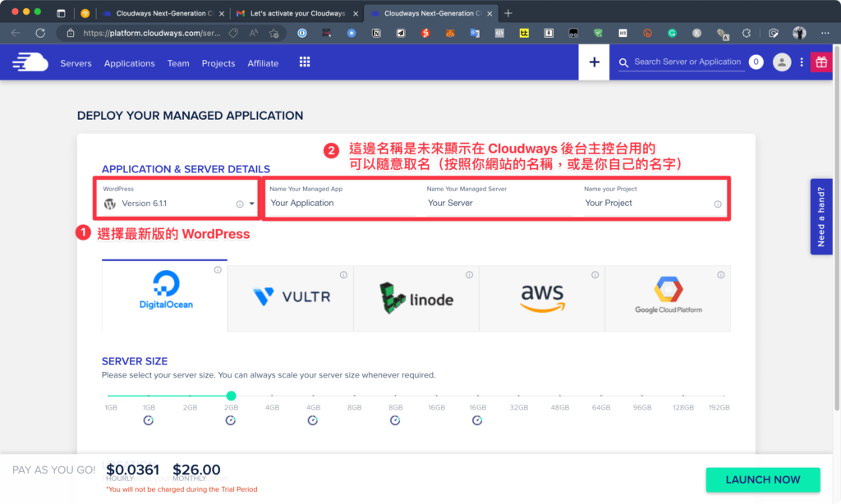
Task: Click the browser profile picture
Action: click(x=799, y=33)
